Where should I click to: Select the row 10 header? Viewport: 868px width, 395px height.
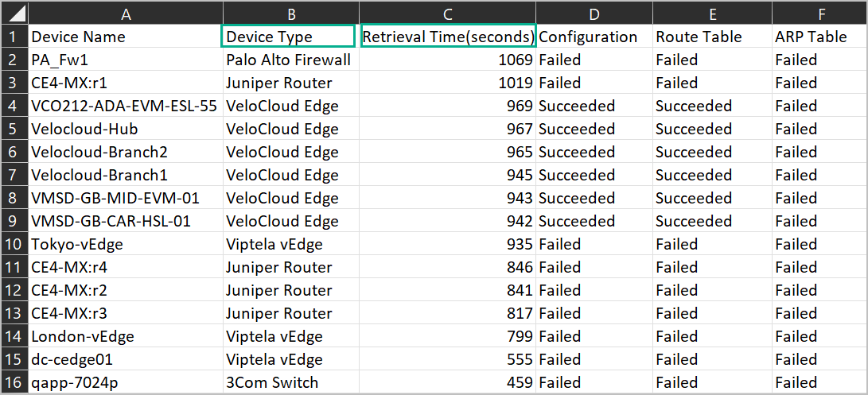tap(14, 244)
